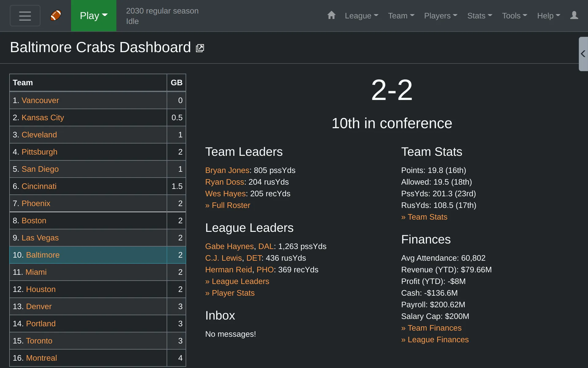Screen dimensions: 588x368
Task: Click the home navigation icon
Action: click(x=331, y=16)
